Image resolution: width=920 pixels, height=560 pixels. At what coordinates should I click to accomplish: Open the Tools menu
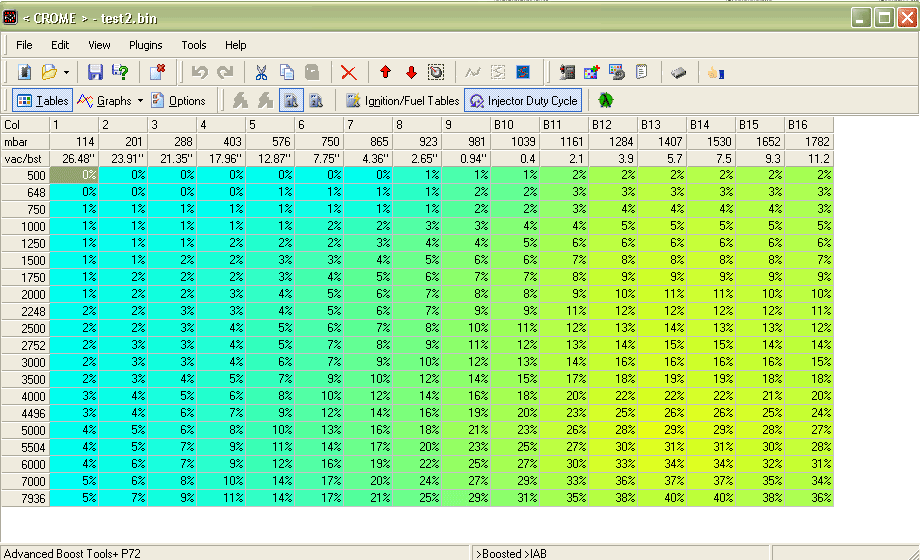click(193, 45)
